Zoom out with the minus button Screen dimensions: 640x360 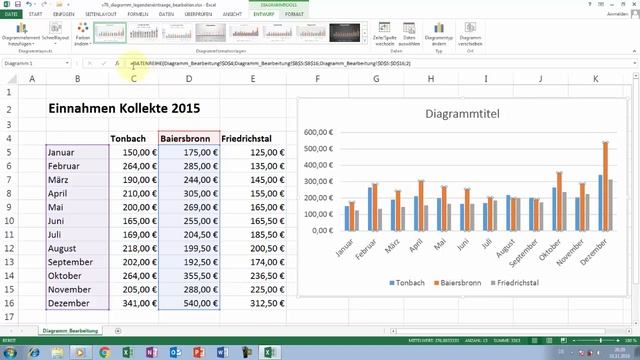point(573,340)
